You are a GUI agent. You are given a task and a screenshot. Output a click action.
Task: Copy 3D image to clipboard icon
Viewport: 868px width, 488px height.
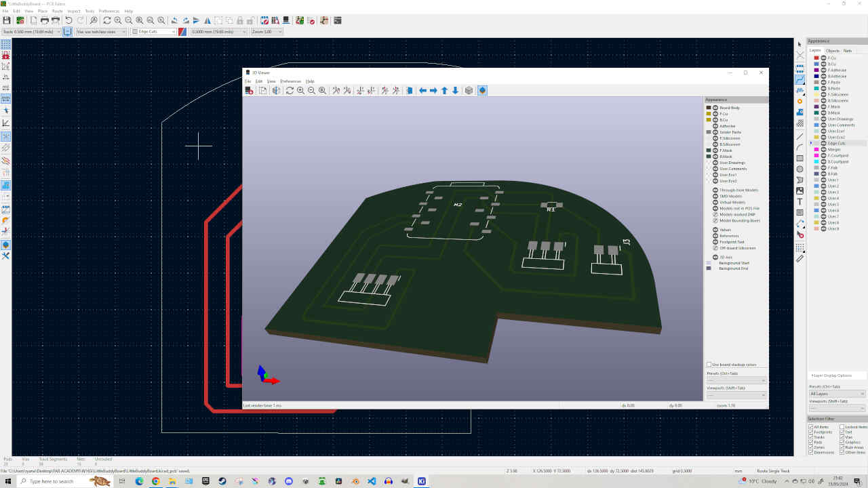click(262, 90)
